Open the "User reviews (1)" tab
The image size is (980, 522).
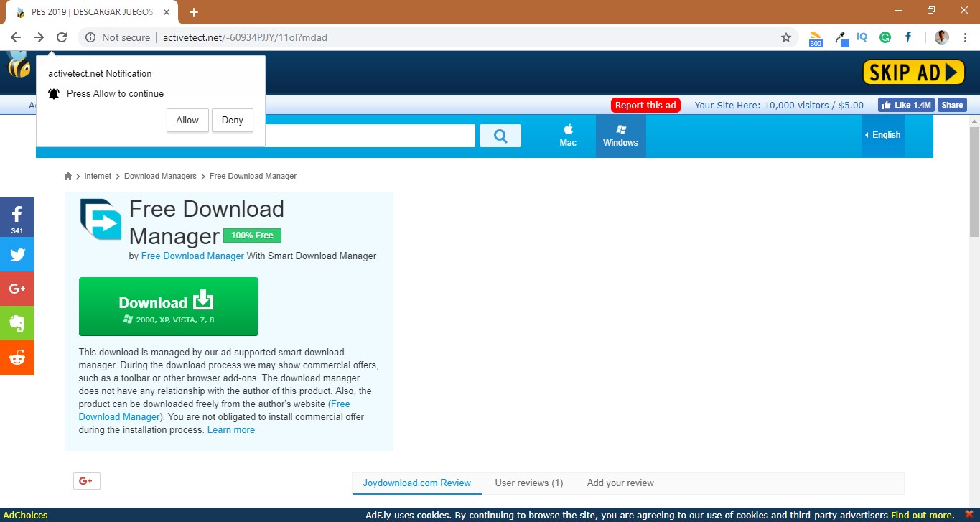pyautogui.click(x=528, y=483)
